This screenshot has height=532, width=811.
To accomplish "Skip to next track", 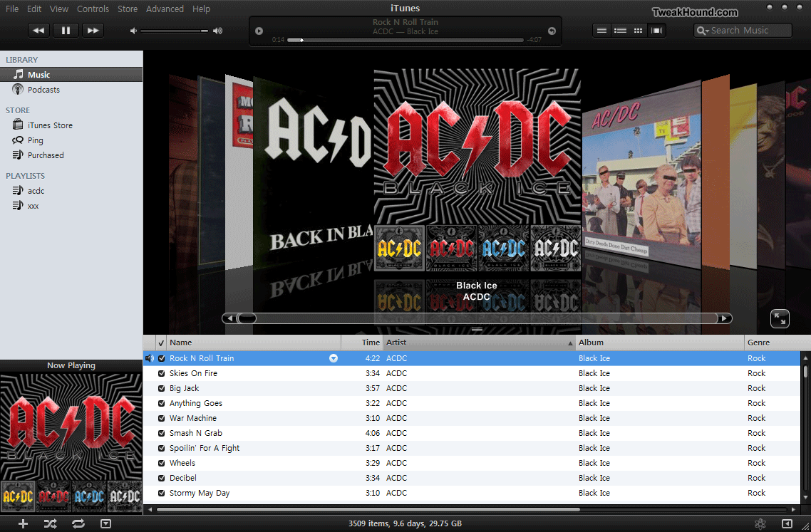I will coord(93,31).
